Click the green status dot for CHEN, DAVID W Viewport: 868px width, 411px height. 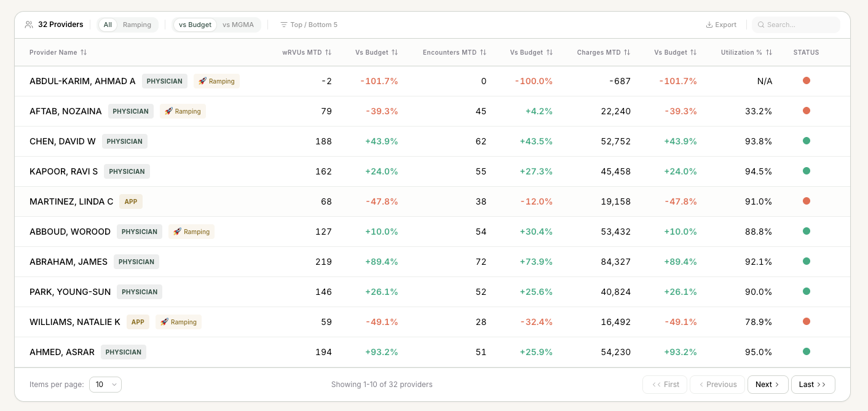click(x=807, y=141)
